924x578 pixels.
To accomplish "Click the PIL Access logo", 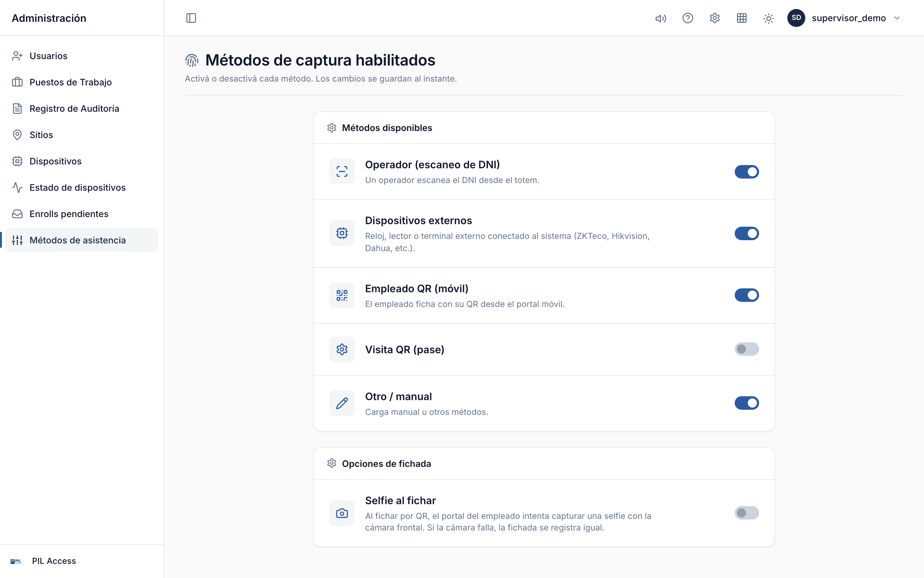I will tap(16, 561).
